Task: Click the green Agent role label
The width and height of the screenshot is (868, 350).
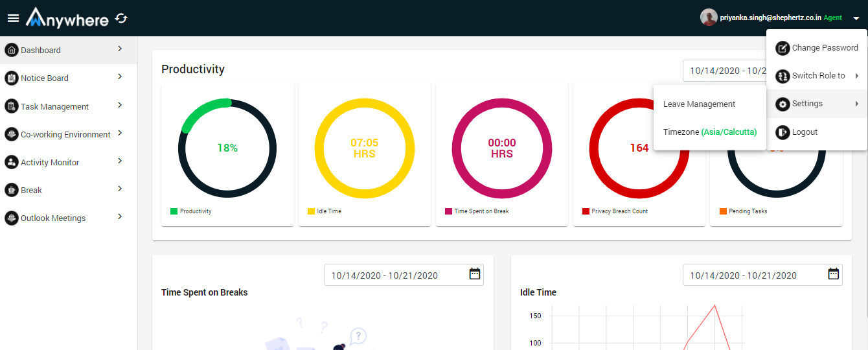Action: [x=833, y=18]
